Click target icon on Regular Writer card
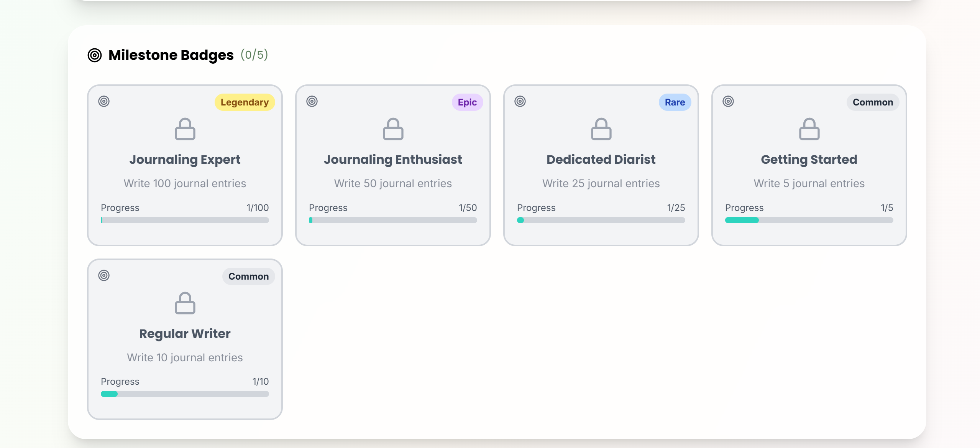980x448 pixels. [104, 275]
